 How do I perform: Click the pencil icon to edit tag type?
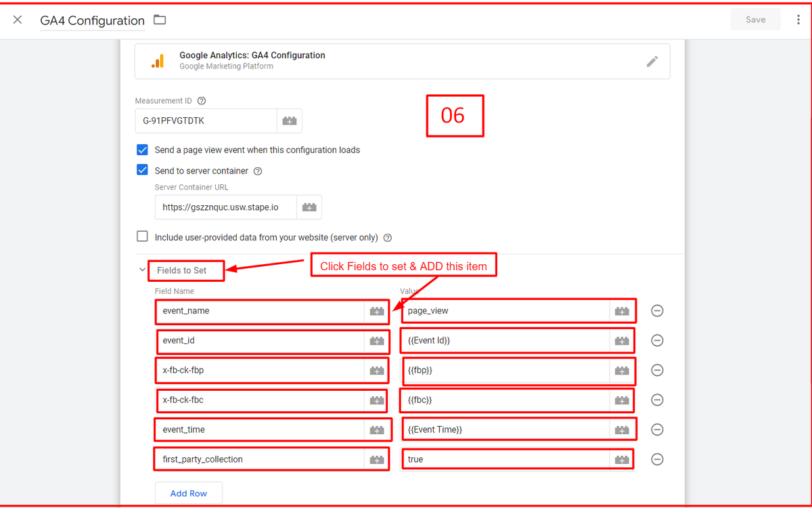tap(652, 62)
